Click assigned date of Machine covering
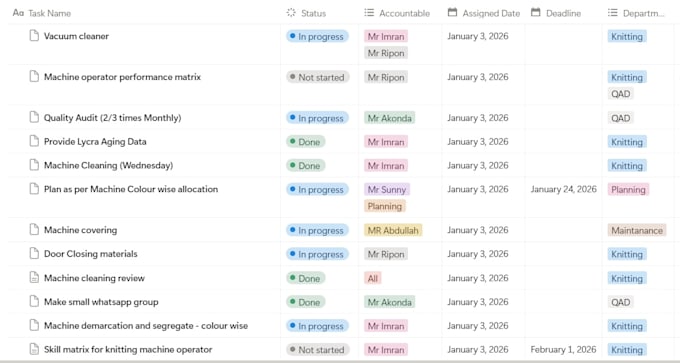The width and height of the screenshot is (680, 363). pos(478,230)
